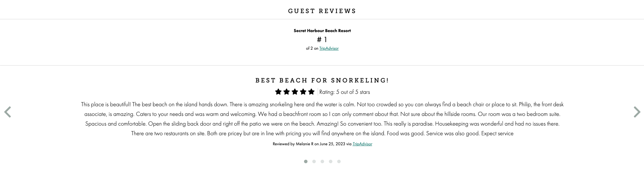The width and height of the screenshot is (644, 177).
Task: Click the previous review left arrow
Action: [8, 112]
